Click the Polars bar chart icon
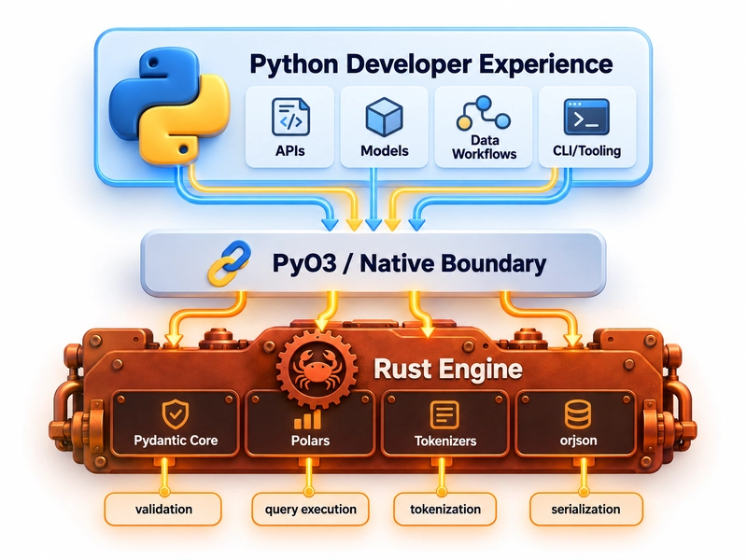The width and height of the screenshot is (747, 560). tap(308, 417)
